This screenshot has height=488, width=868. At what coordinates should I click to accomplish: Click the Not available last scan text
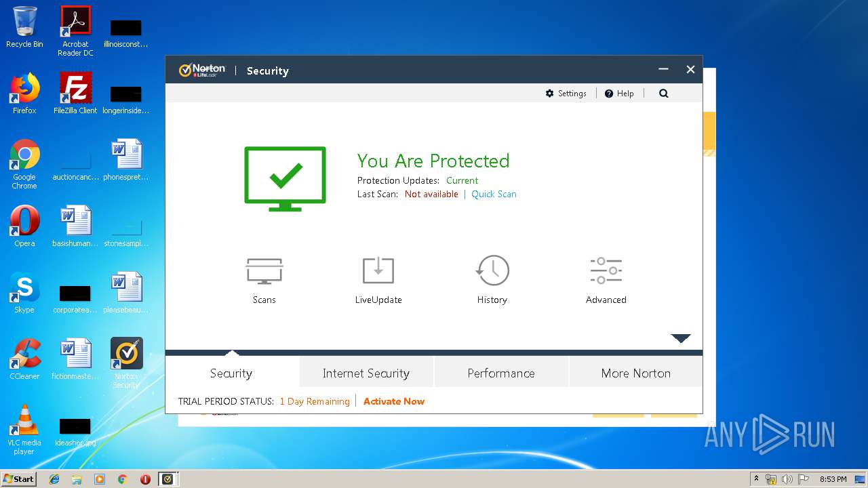coord(431,194)
